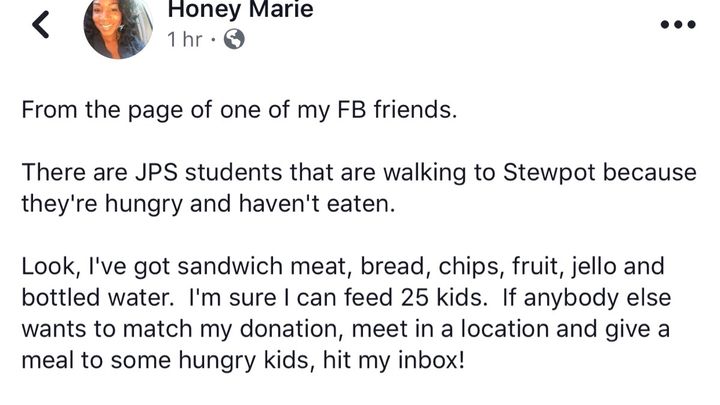The height and width of the screenshot is (405, 720).
Task: Click the word 'Stewpot' in the post
Action: coord(549,173)
